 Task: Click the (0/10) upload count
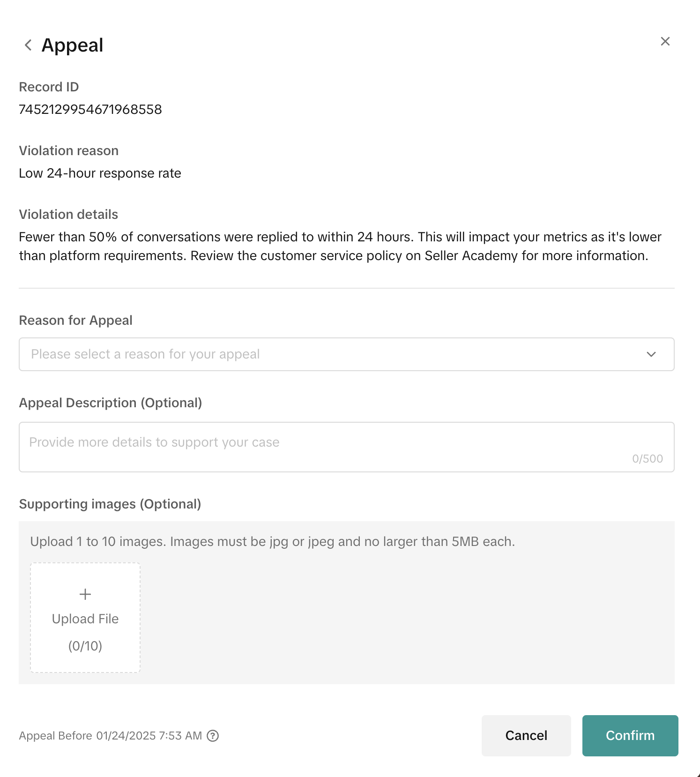(x=85, y=646)
